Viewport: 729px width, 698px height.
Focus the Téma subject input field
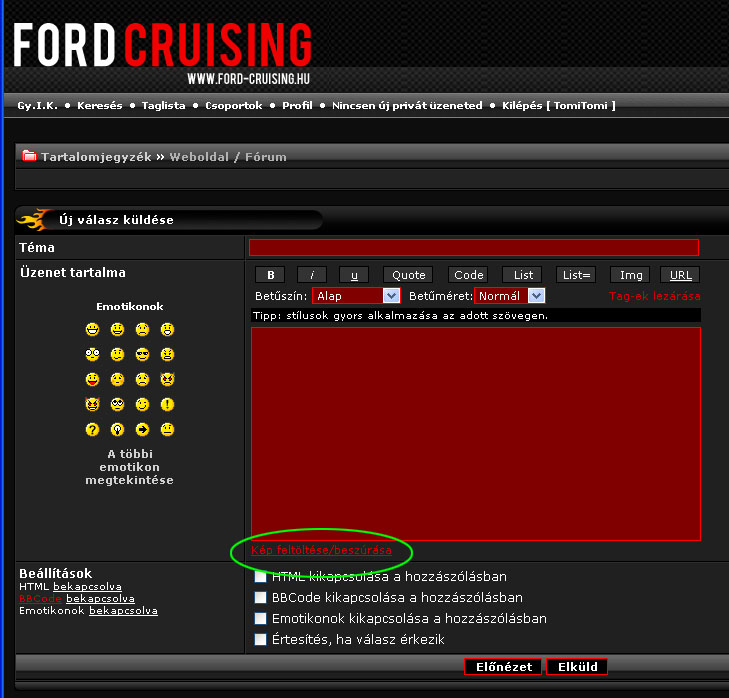pos(474,247)
